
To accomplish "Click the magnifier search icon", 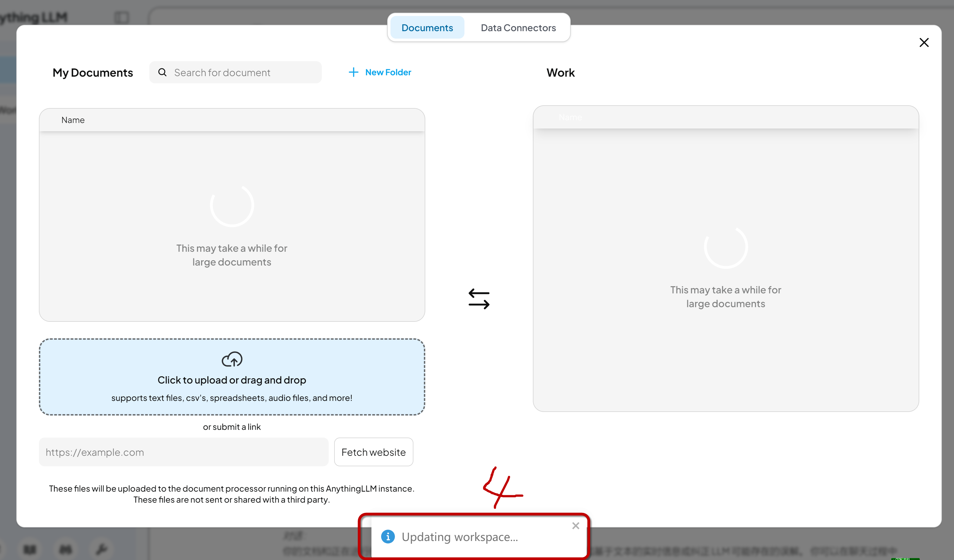I will click(163, 72).
